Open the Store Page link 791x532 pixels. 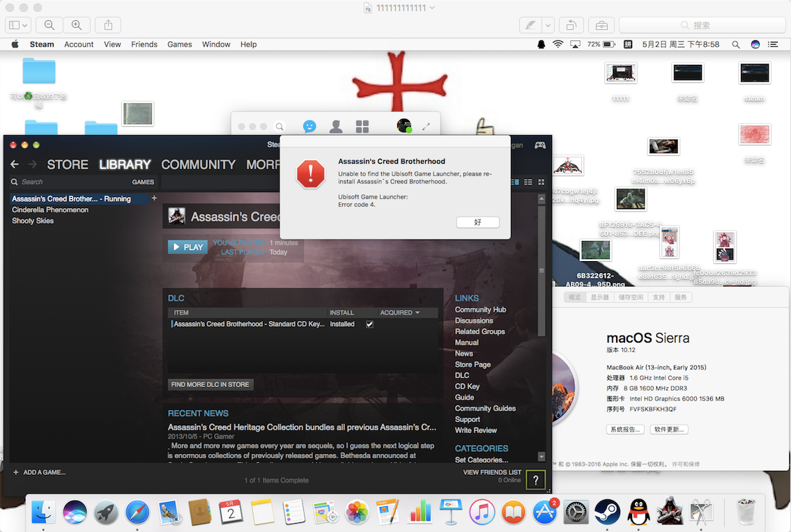(x=473, y=365)
